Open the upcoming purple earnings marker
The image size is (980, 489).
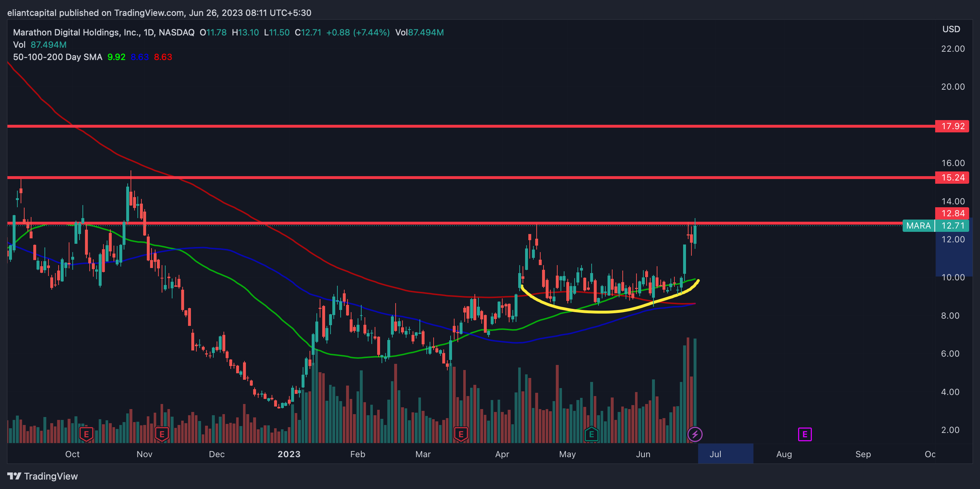pos(805,434)
